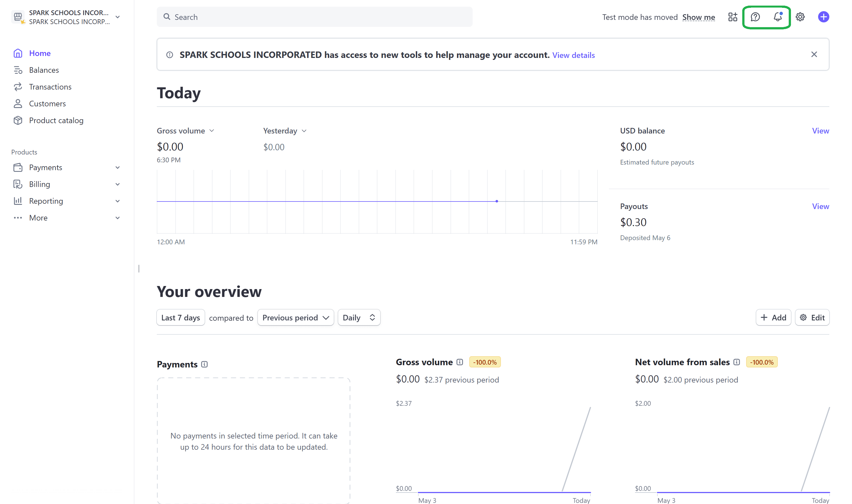Viewport: 852px width, 504px height.
Task: Click the Last 7 days button
Action: point(180,318)
